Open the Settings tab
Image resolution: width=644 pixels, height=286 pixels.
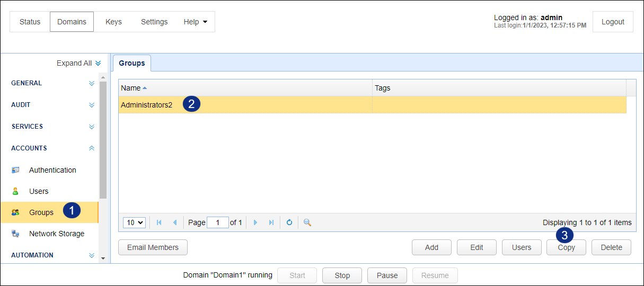pos(154,22)
